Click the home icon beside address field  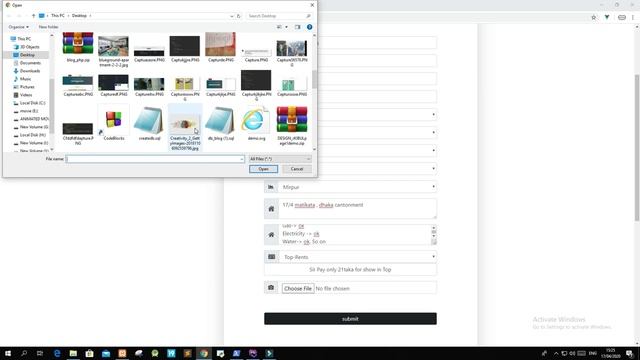point(271,209)
